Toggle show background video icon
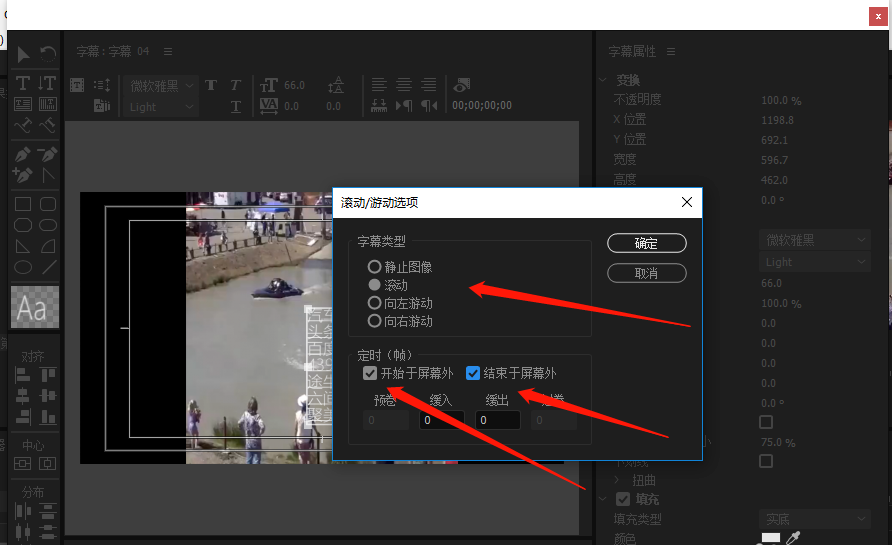This screenshot has width=892, height=545. tap(461, 85)
